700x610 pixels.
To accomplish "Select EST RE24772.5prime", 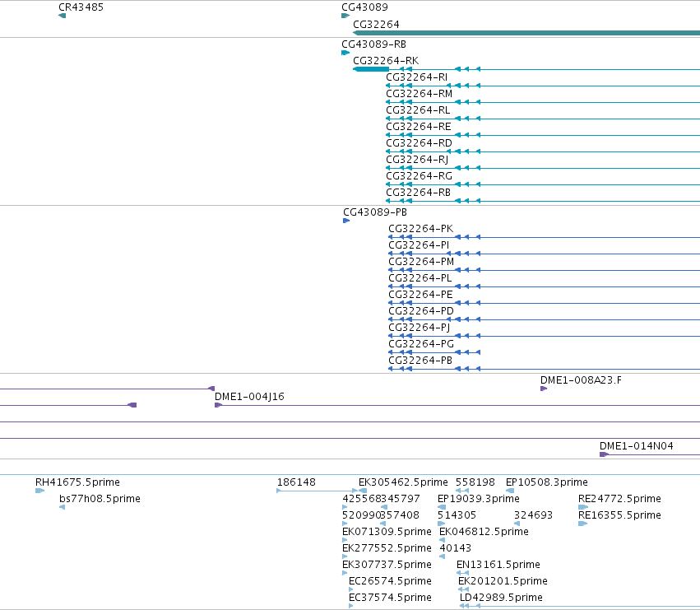I will tap(619, 499).
